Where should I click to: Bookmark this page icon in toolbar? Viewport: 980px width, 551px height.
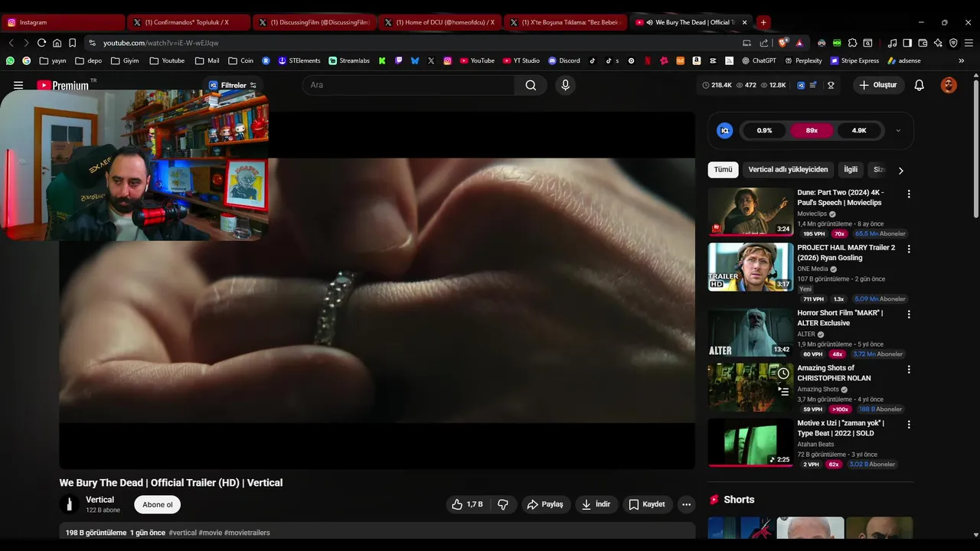(x=72, y=43)
